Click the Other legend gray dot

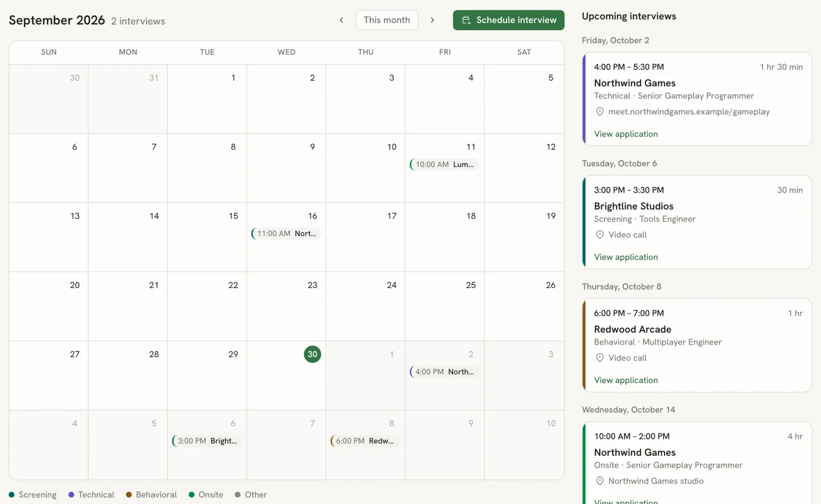[238, 495]
